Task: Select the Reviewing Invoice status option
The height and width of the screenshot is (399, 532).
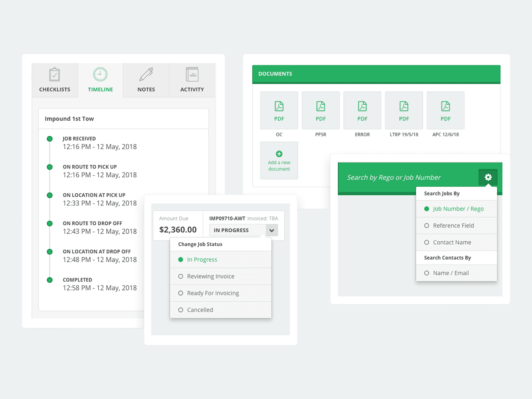Action: coord(211,276)
